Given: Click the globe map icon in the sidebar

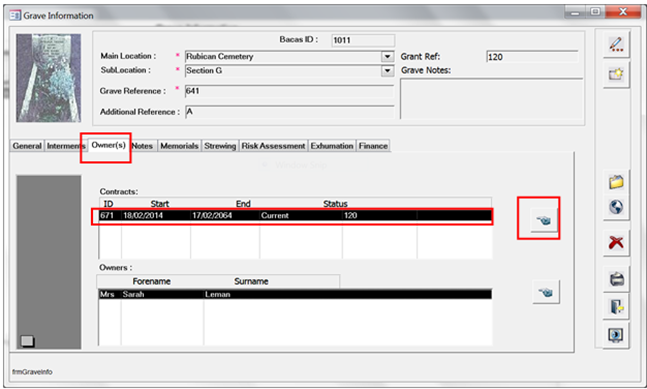Looking at the screenshot, I should point(616,207).
